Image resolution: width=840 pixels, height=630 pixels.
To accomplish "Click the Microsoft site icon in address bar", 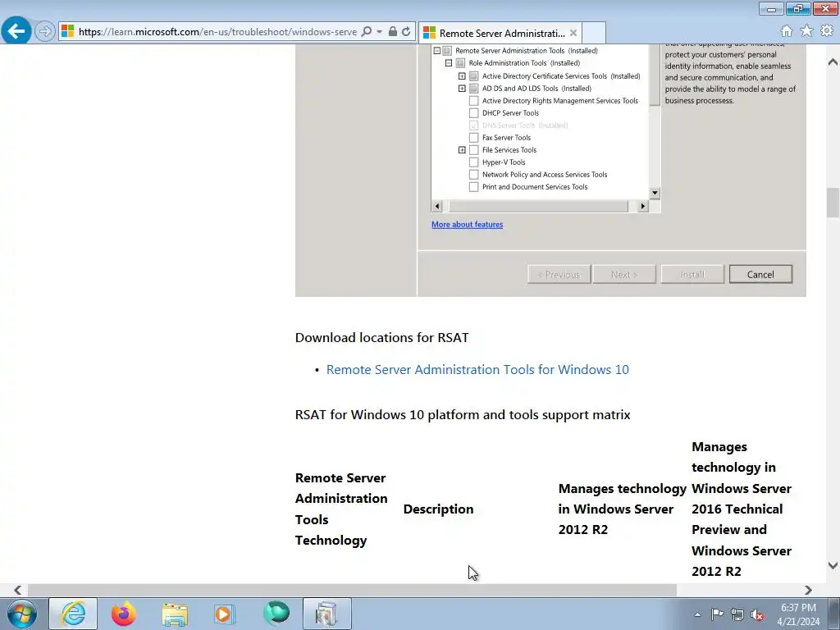I will 67,31.
